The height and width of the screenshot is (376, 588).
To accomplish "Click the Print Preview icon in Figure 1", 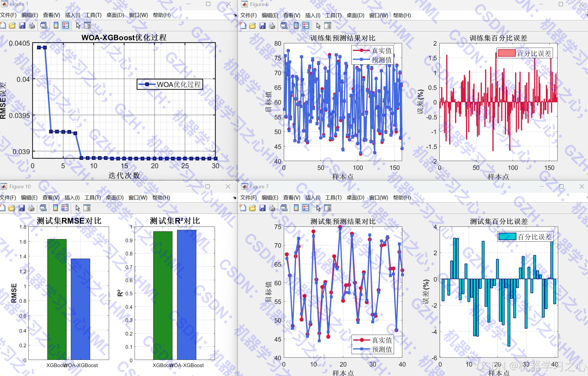I will (32, 26).
